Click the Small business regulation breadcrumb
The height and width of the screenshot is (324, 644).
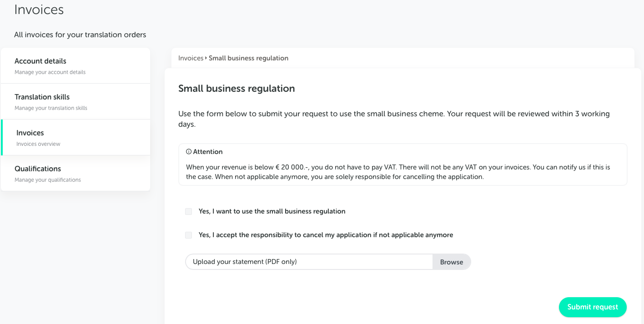(248, 58)
